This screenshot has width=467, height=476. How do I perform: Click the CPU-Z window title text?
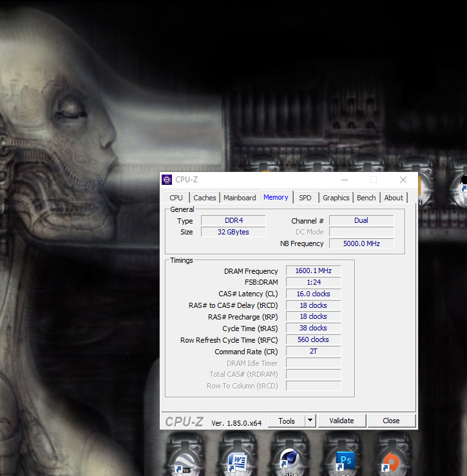[186, 180]
